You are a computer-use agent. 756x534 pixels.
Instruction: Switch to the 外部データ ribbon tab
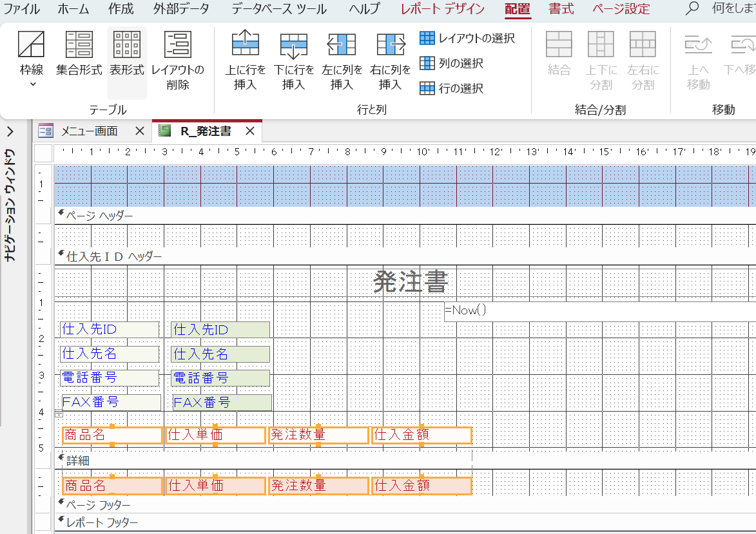coord(181,8)
